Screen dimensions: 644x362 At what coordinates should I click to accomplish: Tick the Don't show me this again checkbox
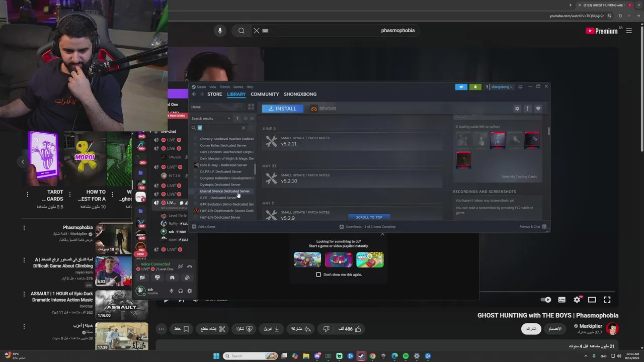pos(318,275)
